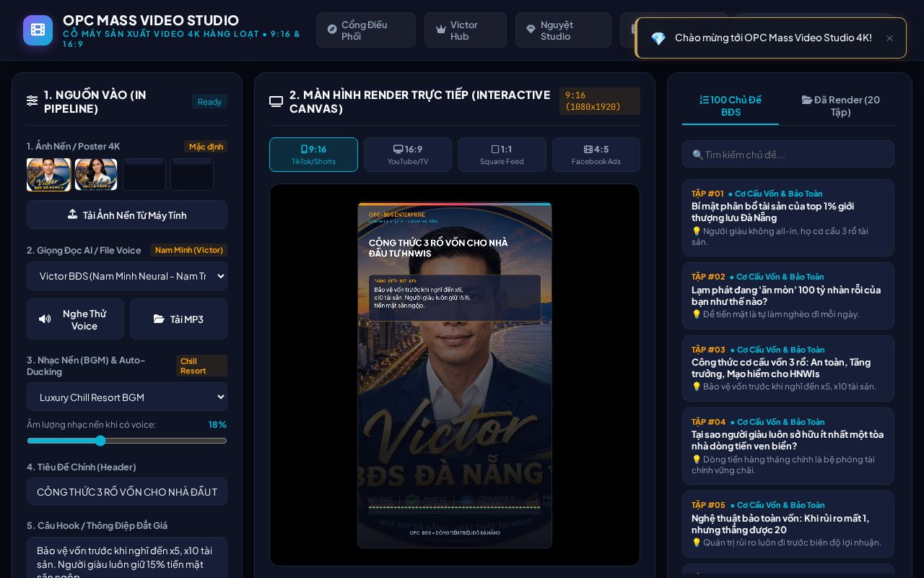The height and width of the screenshot is (578, 924).
Task: Click the upload icon on Tải Ảnh Nền button
Action: click(x=72, y=215)
